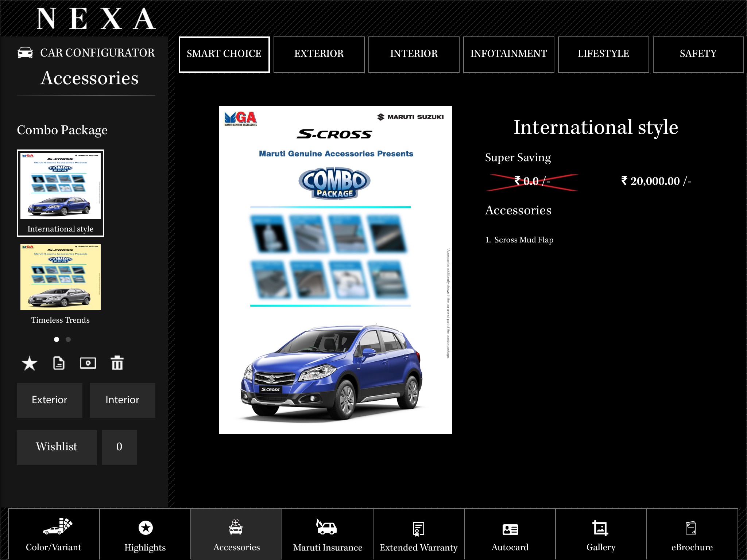Open Gallery section

[x=601, y=534]
